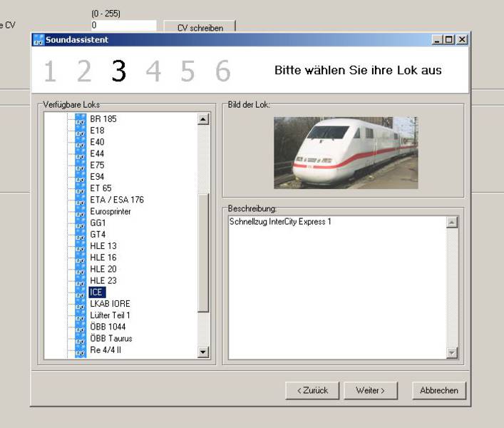The height and width of the screenshot is (428, 504).
Task: Select BR 185 in loco list
Action: tap(103, 119)
